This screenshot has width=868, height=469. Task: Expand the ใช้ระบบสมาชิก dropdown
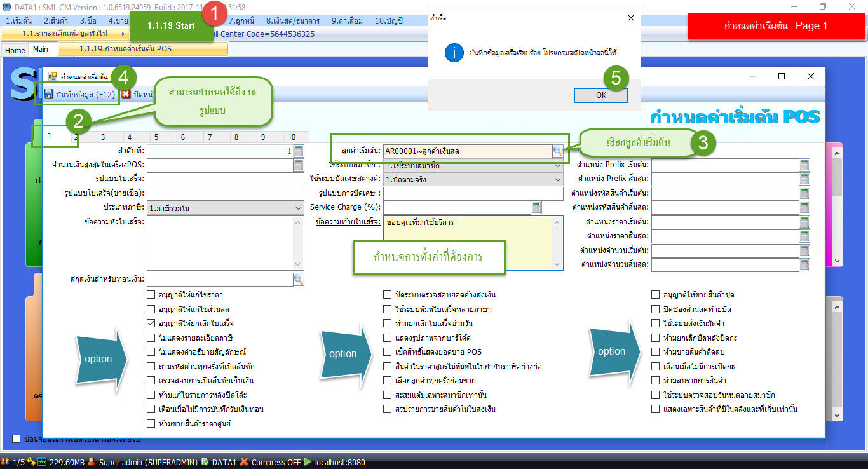coord(557,165)
